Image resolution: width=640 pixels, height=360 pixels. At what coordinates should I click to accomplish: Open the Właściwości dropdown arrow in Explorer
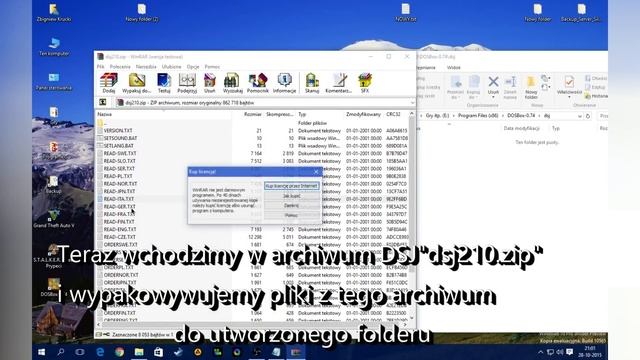click(569, 98)
